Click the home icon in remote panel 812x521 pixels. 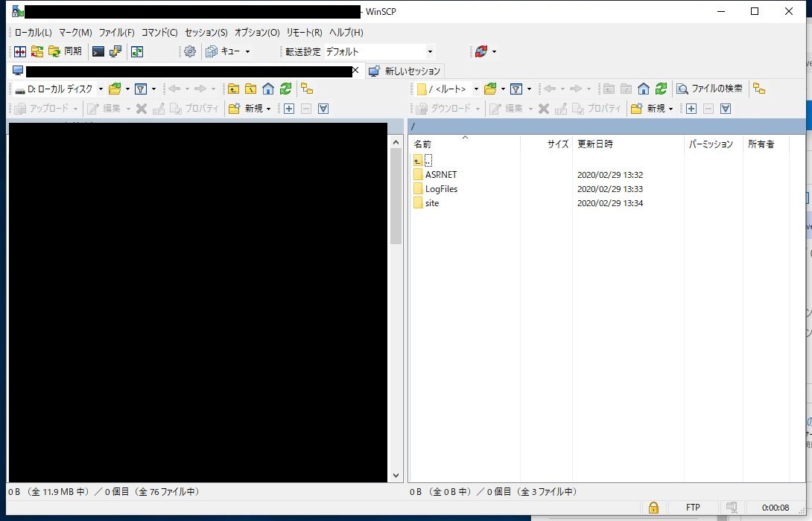pos(643,89)
